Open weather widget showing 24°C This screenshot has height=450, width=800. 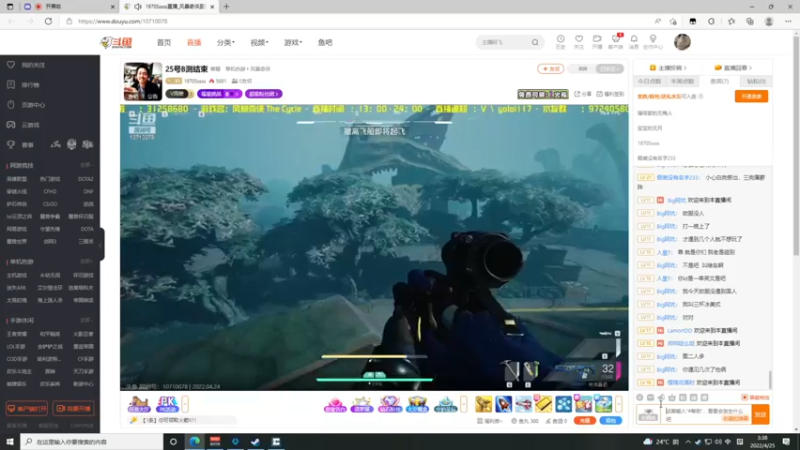pos(660,441)
